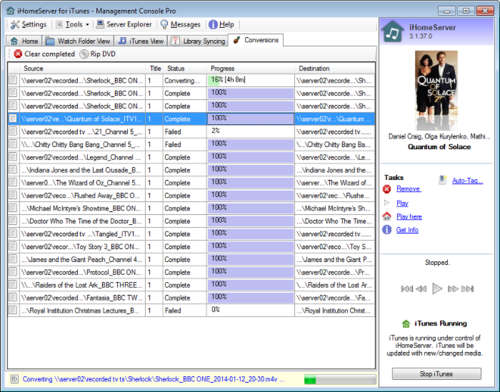Click the play button in player controls
The image size is (500, 392).
point(437,289)
